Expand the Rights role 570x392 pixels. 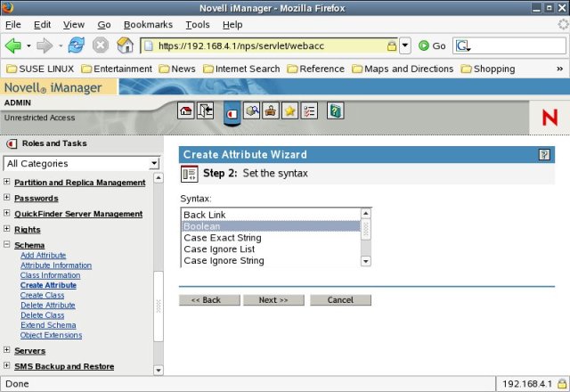click(x=6, y=228)
